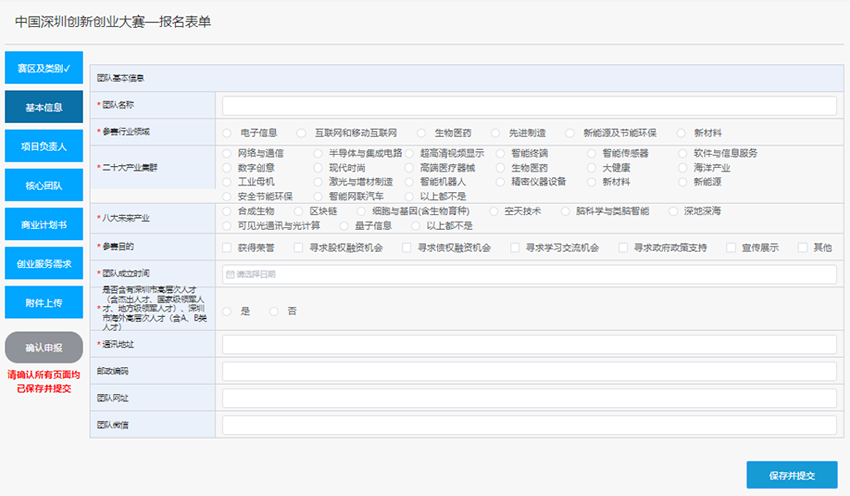Image resolution: width=850 pixels, height=496 pixels.
Task: Click the 团队微信 input field
Action: pos(529,425)
